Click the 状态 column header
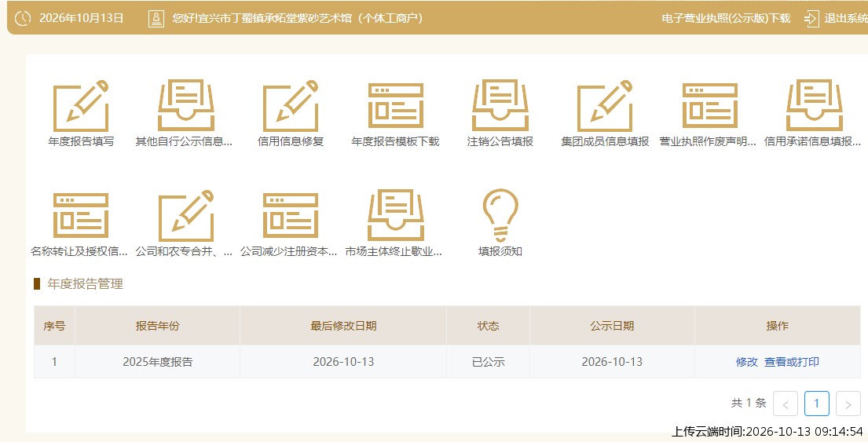 [x=489, y=326]
